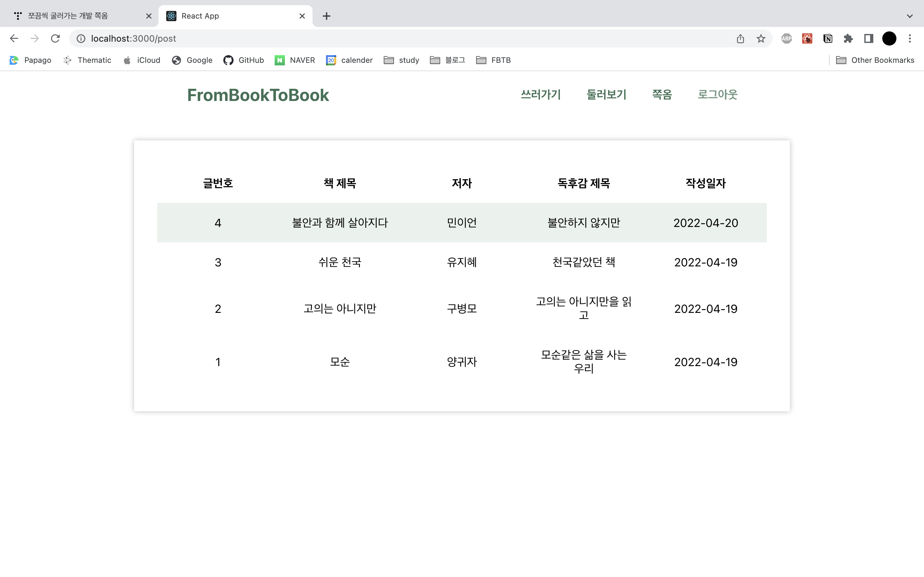Image resolution: width=924 pixels, height=577 pixels.
Task: Open the post row 불안과 함께 살아지다
Action: click(x=339, y=223)
